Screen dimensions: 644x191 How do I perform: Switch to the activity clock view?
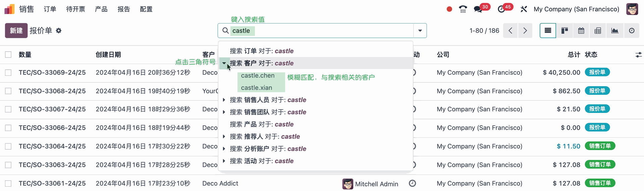632,31
